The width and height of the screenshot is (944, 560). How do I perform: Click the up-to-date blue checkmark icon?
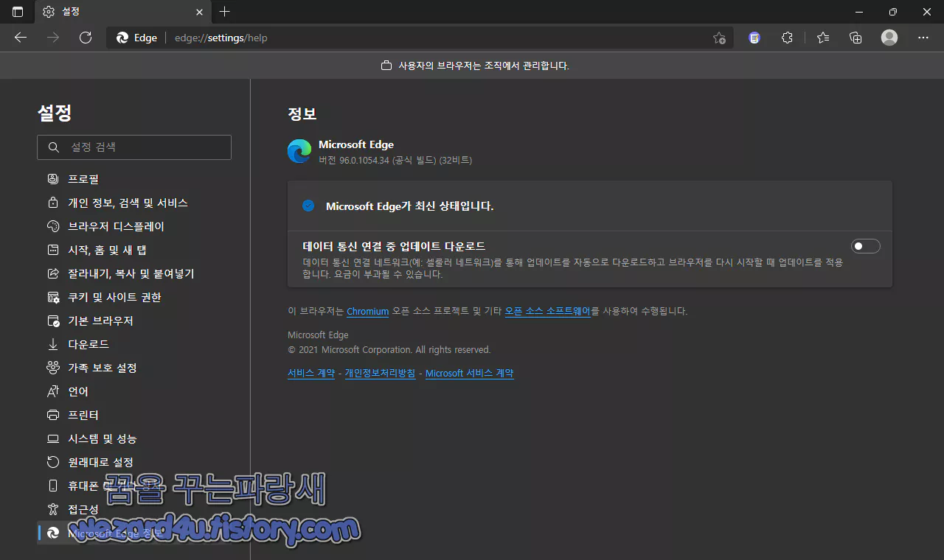click(308, 206)
